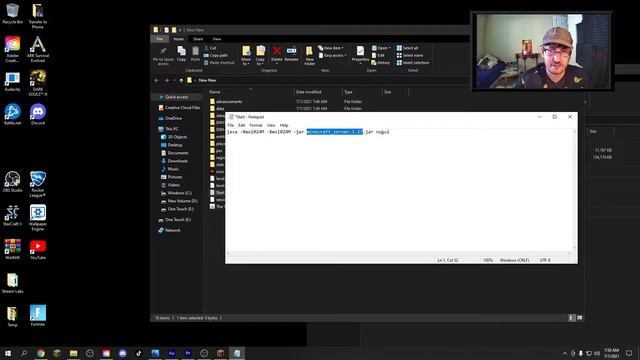
Task: Open the Copy to dropdown
Action: 260,56
